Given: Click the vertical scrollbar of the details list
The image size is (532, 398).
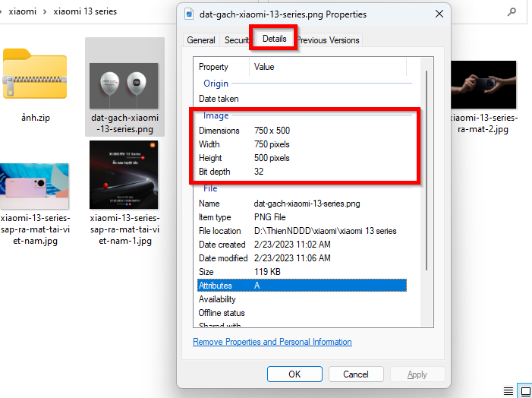Looking at the screenshot, I should [x=427, y=170].
